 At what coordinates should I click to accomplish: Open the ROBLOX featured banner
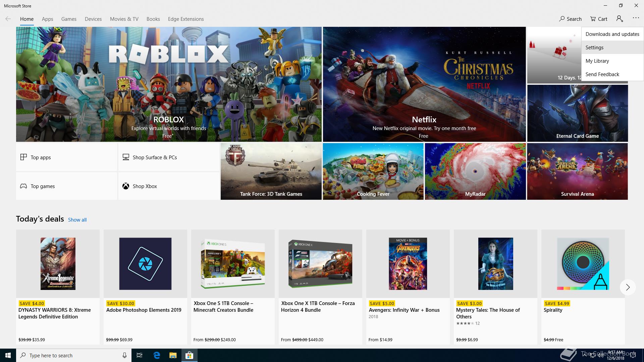[169, 84]
